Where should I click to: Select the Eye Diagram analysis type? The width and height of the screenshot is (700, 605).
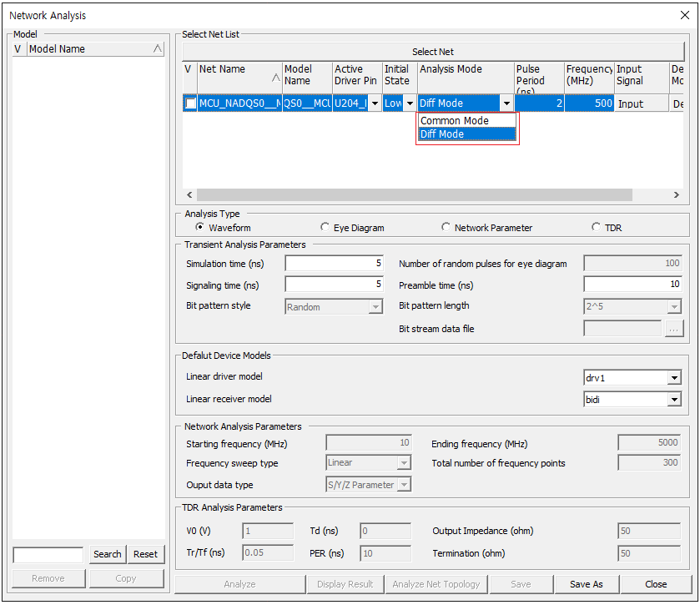[x=325, y=227]
